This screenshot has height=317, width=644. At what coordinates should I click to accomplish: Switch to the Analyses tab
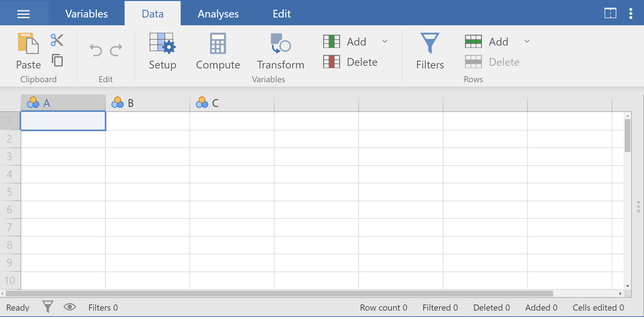point(218,14)
